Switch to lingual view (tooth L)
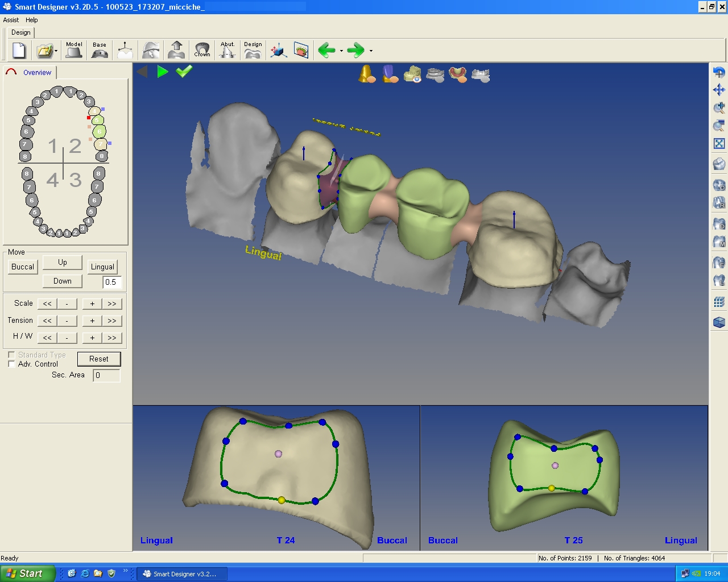728x582 pixels. 719,280
